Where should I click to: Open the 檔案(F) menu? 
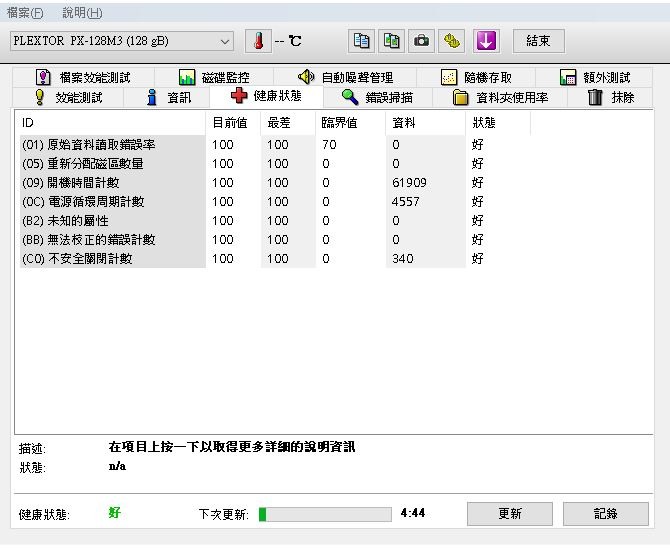(x=25, y=13)
